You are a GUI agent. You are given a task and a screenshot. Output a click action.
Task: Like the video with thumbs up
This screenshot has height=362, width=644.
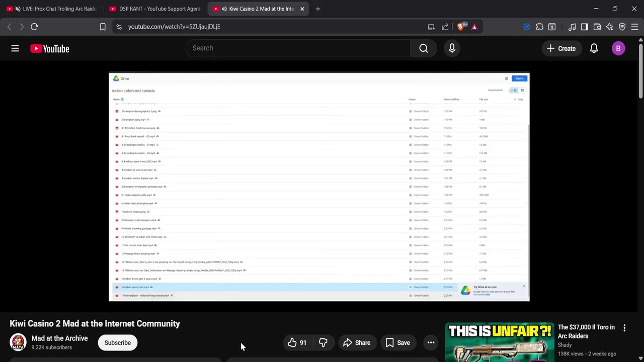point(297,343)
